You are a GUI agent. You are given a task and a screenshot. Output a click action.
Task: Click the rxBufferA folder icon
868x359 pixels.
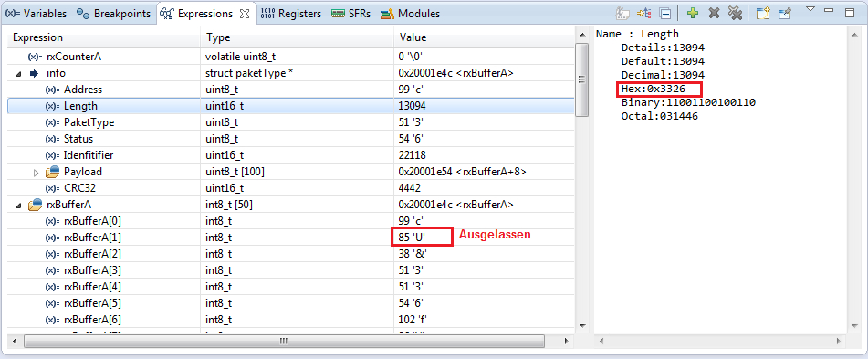click(x=35, y=205)
